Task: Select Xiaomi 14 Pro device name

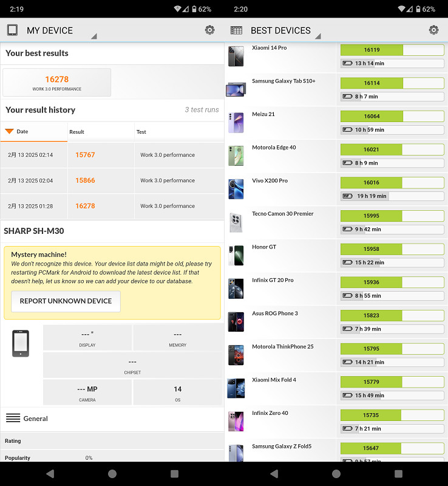Action: coord(270,48)
